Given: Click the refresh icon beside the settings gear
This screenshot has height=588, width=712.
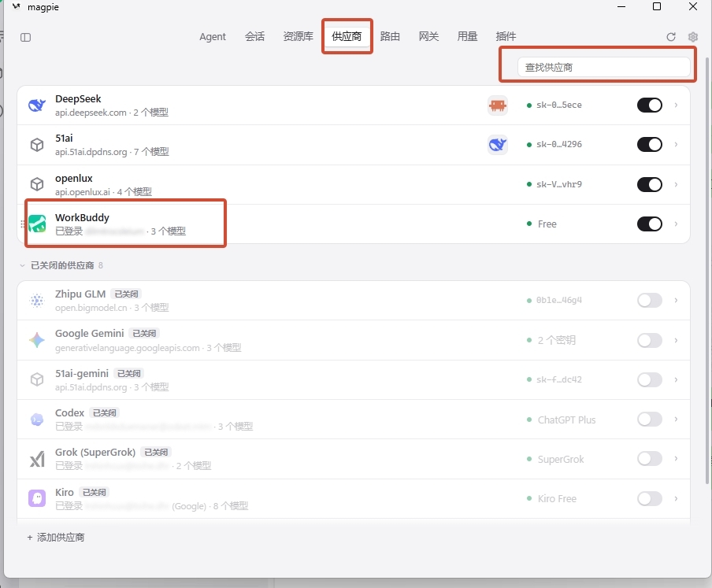Looking at the screenshot, I should (x=671, y=37).
